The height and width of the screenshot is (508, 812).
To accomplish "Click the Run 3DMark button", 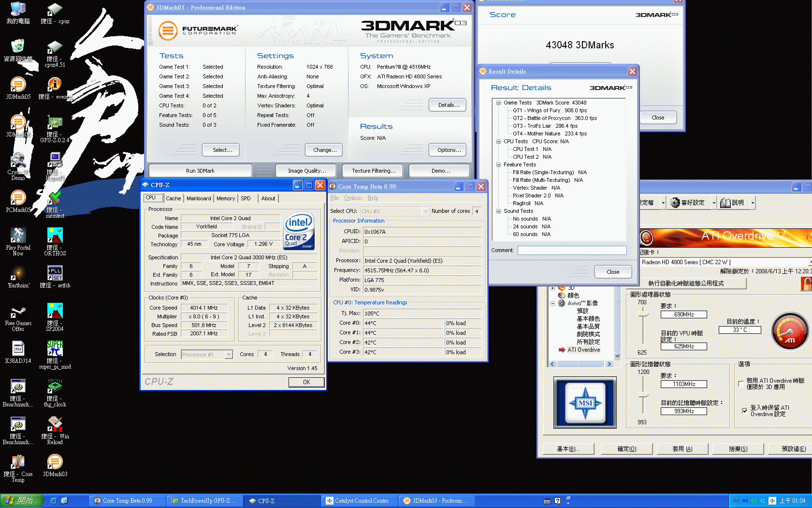I will point(200,171).
